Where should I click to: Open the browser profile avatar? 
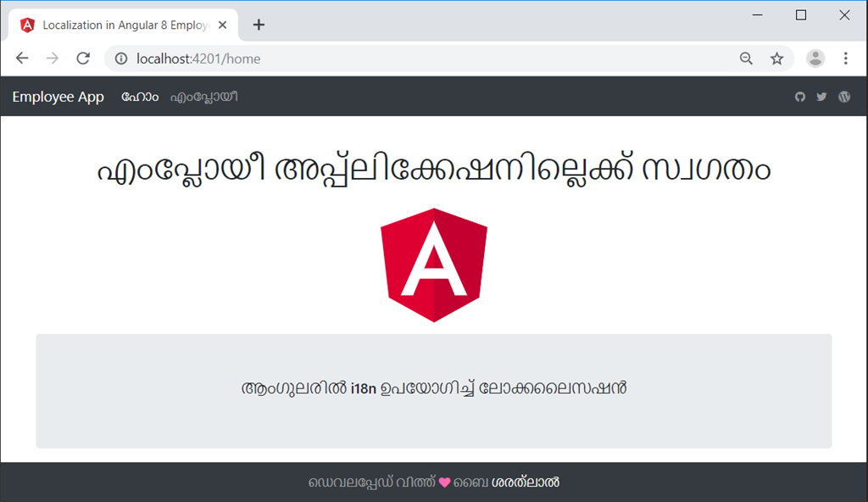point(815,59)
